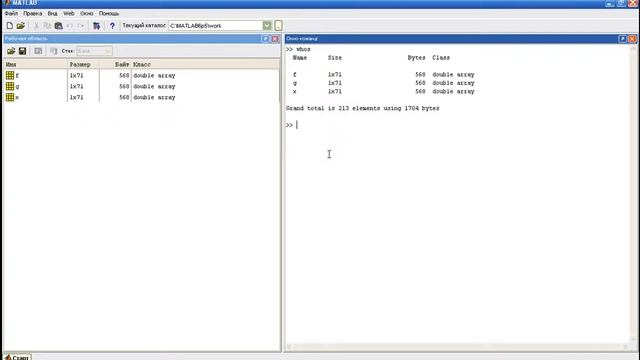Click the current directory path field
Viewport: 640px width, 360px height.
pyautogui.click(x=216, y=26)
